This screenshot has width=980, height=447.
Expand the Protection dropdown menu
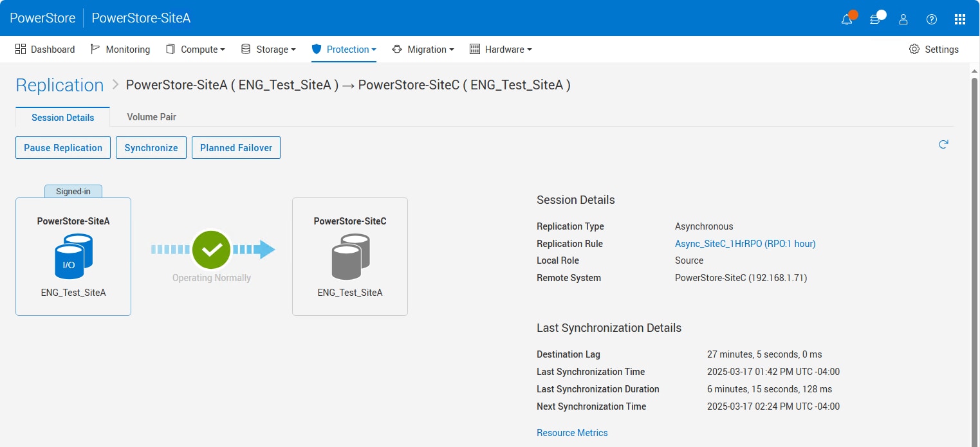(x=374, y=50)
